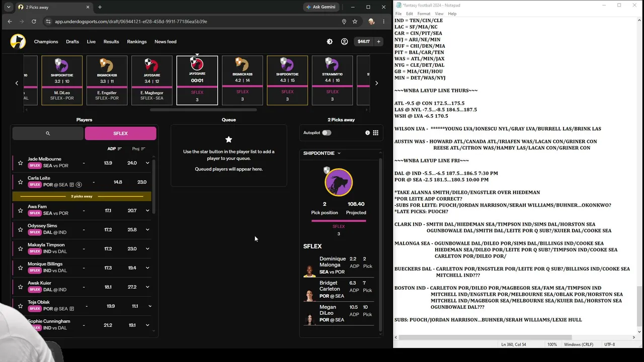Open the File menu in Notepad

point(398,14)
